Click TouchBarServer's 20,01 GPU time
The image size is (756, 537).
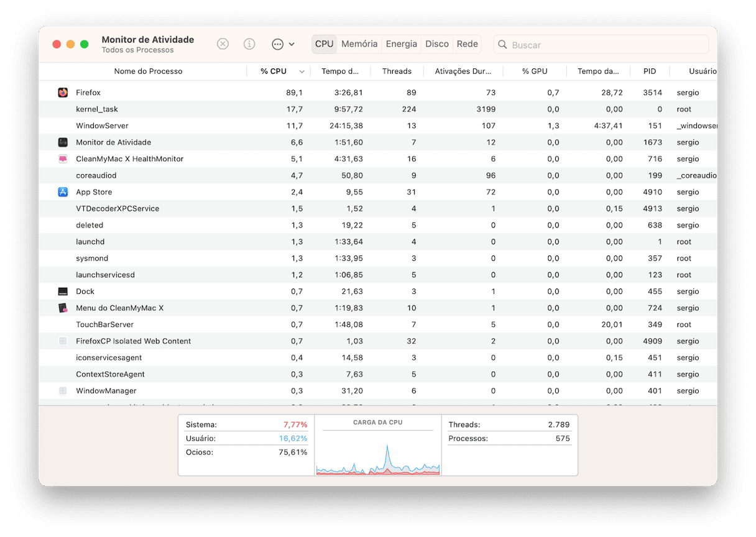pos(612,325)
